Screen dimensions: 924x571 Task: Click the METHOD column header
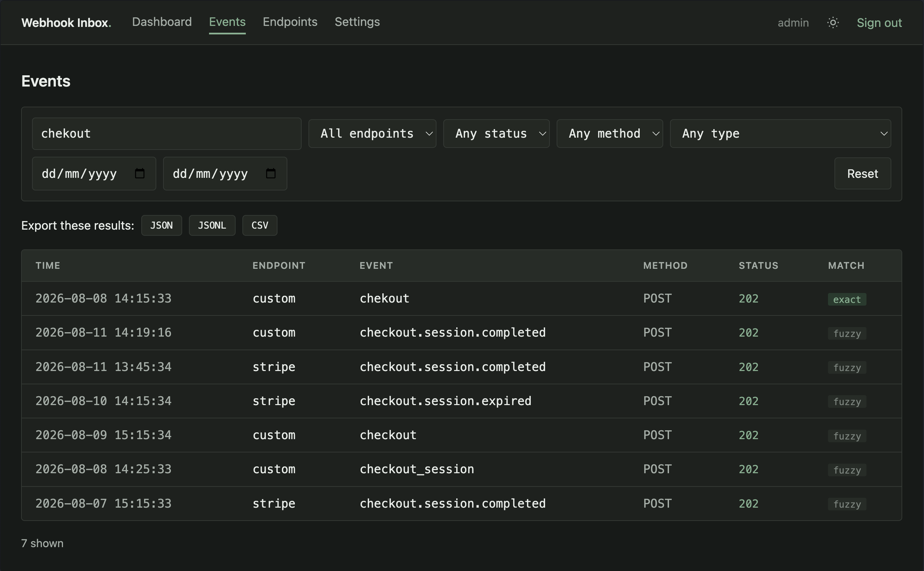tap(665, 265)
